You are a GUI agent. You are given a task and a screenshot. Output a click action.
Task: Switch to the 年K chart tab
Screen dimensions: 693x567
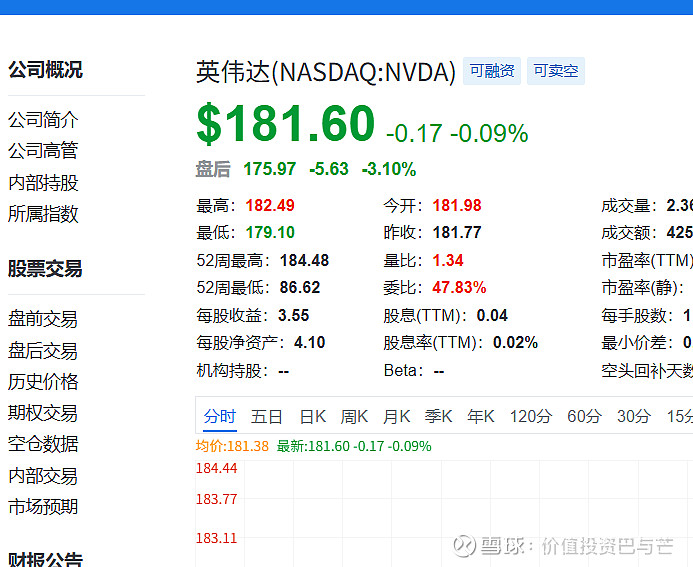point(481,416)
